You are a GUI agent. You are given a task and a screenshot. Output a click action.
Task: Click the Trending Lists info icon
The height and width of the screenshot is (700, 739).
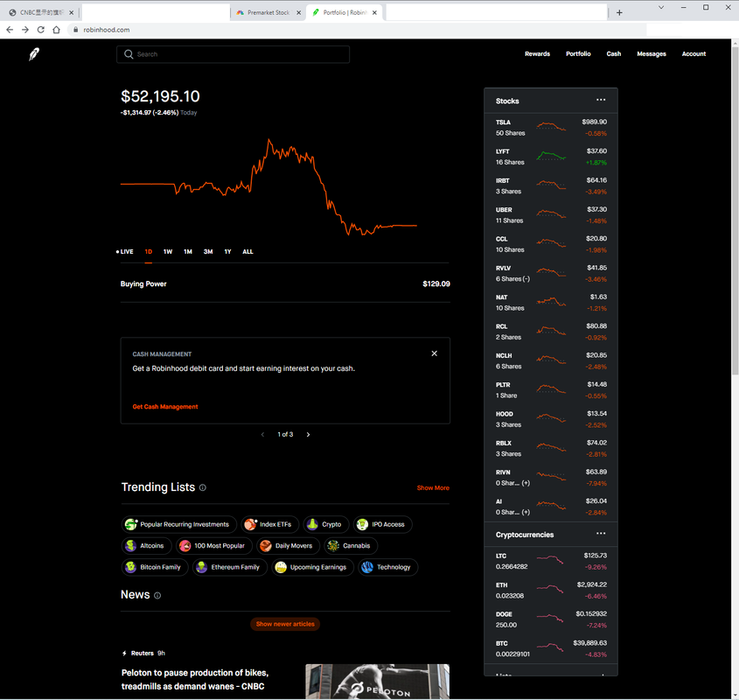pyautogui.click(x=203, y=487)
